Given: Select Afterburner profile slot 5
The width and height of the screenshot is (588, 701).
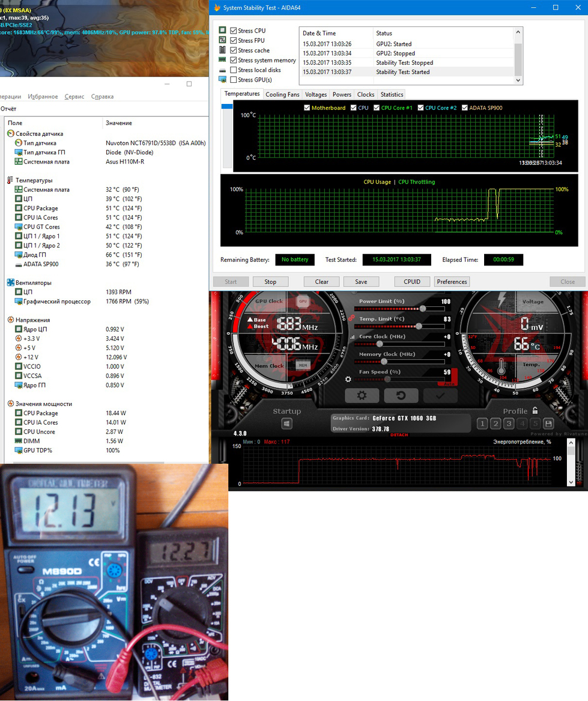Looking at the screenshot, I should click(536, 423).
